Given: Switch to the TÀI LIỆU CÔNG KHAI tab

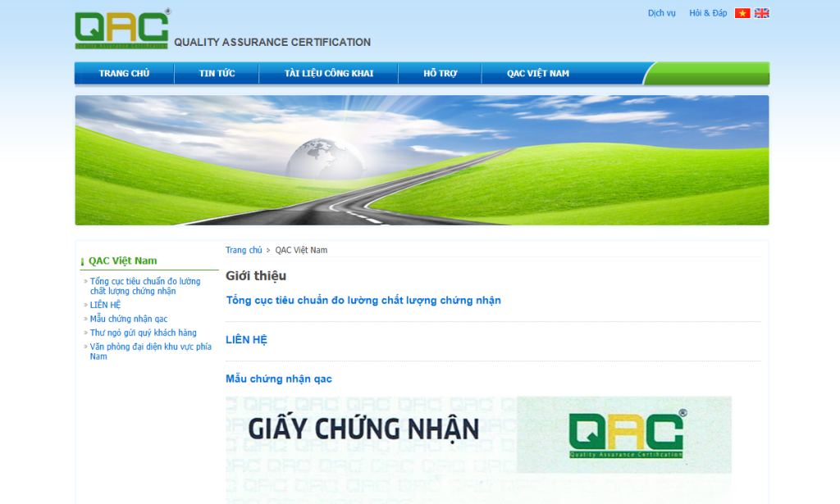Looking at the screenshot, I should [328, 73].
